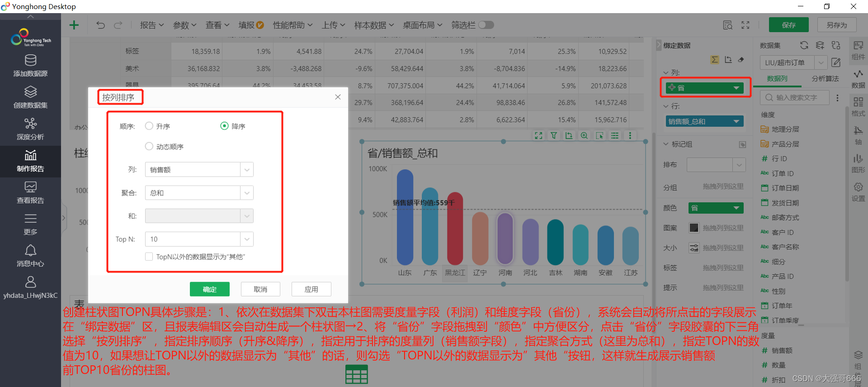Open 图形 panel on right edge
This screenshot has height=387, width=868.
858,163
